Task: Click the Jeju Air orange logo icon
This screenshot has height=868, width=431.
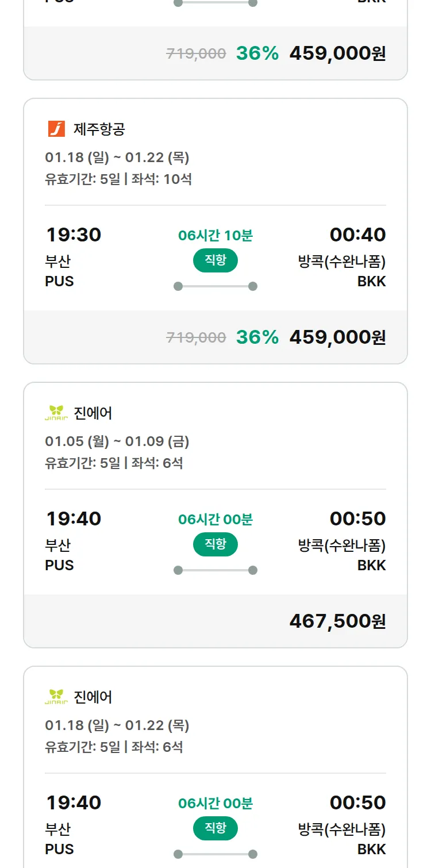Action: 56,129
